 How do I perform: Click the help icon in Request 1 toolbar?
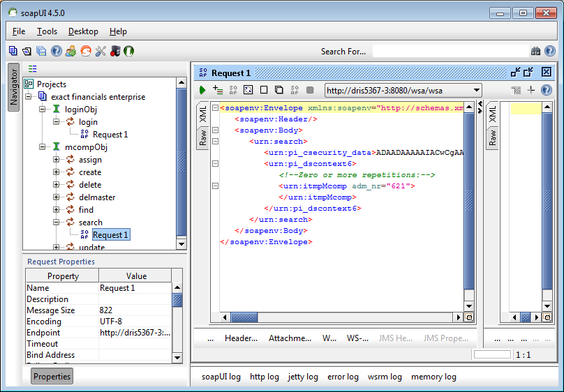546,90
